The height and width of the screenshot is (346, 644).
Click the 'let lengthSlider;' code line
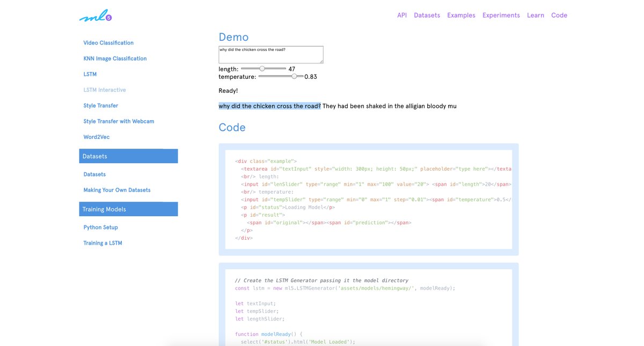click(260, 319)
